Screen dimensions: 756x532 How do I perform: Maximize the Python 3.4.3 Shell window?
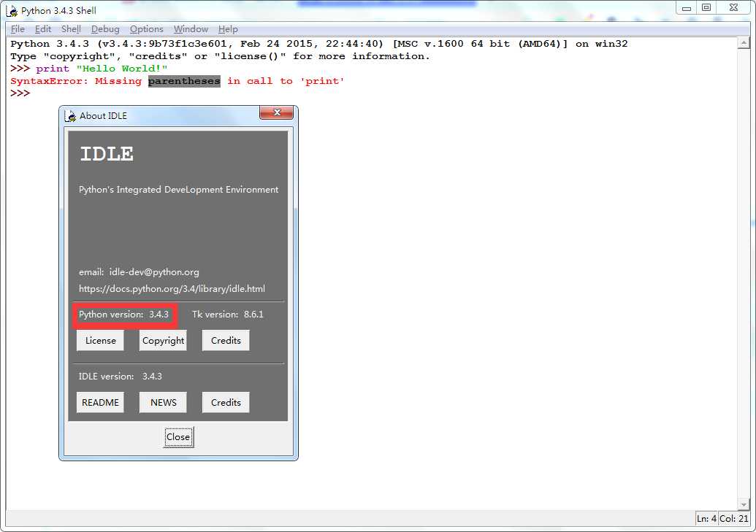click(706, 8)
